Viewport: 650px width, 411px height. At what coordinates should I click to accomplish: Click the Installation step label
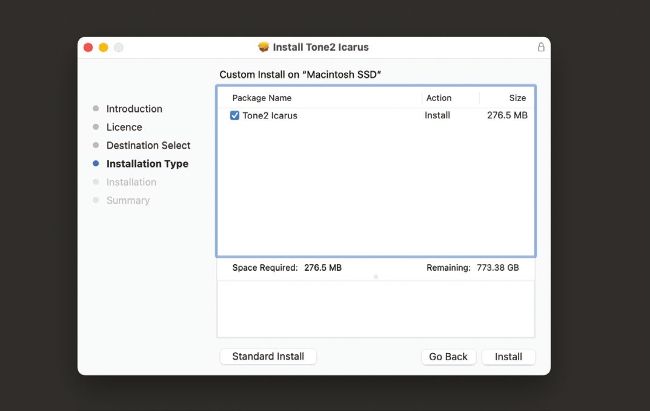[x=131, y=182]
